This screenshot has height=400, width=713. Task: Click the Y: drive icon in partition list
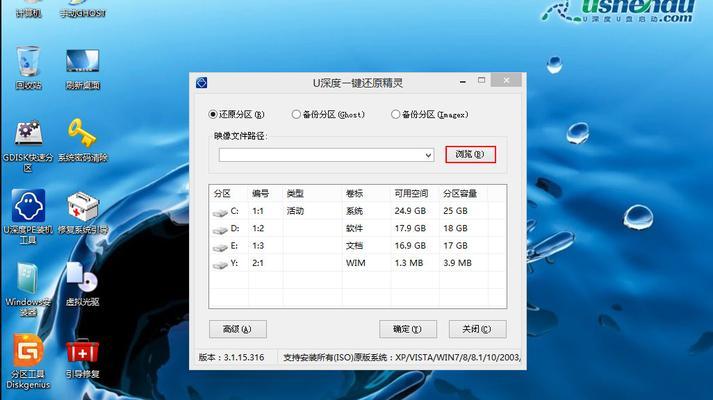click(220, 264)
